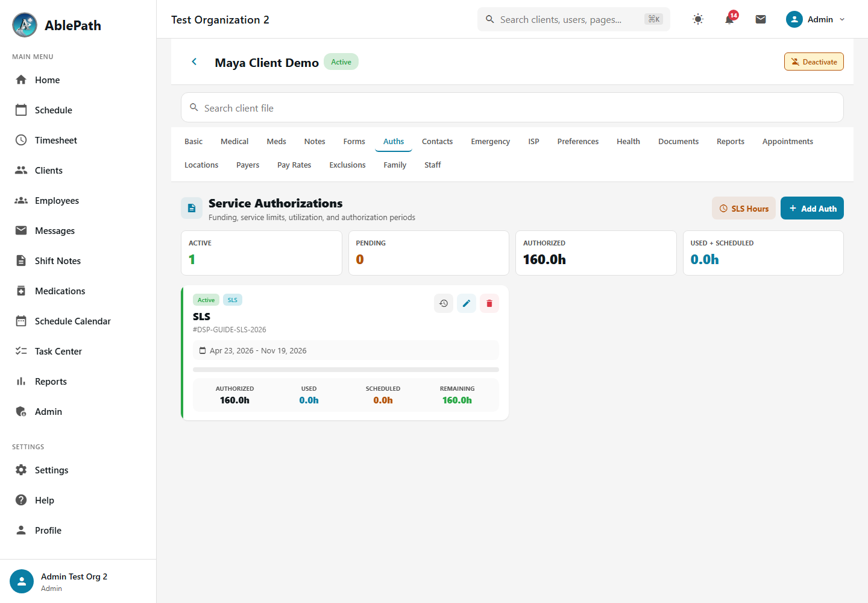The height and width of the screenshot is (603, 868).
Task: Open notifications bell with 14 badge
Action: 729,19
